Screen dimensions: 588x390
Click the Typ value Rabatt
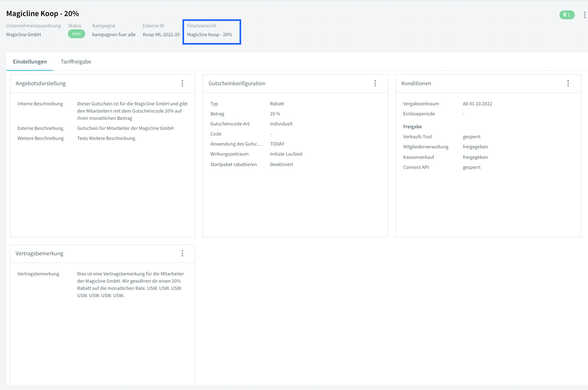[x=277, y=104]
